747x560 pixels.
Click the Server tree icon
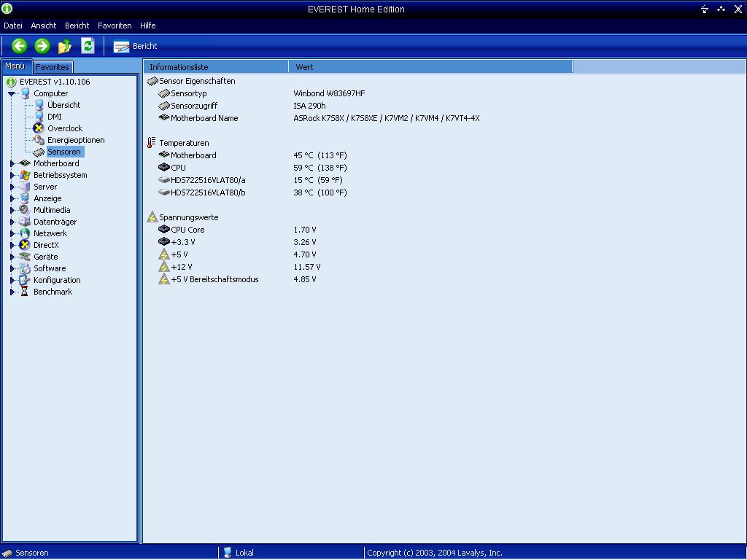(x=25, y=187)
